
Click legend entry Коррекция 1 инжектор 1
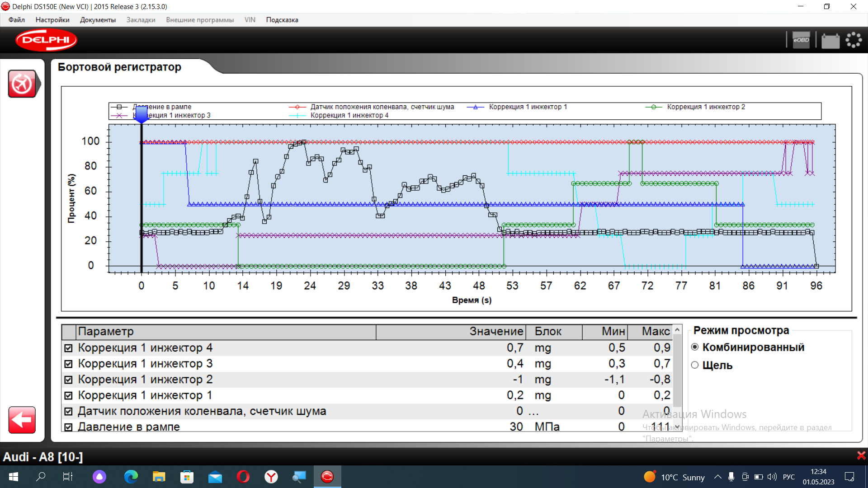pyautogui.click(x=528, y=107)
